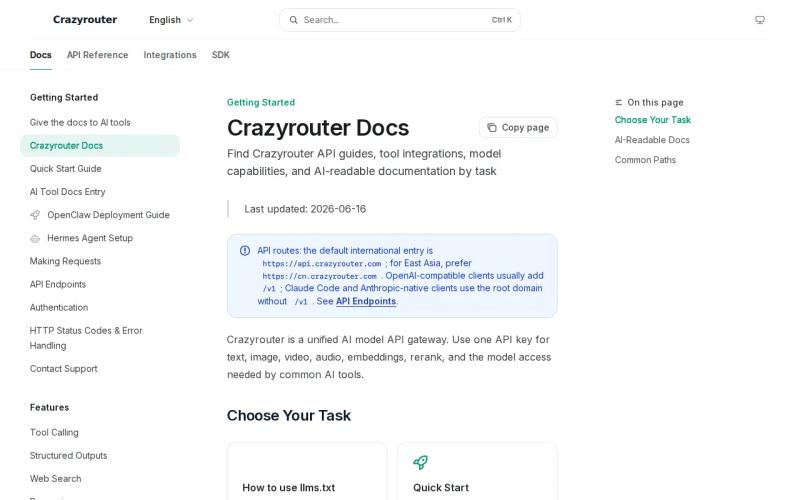Click the Crazyrouter Docs page title
This screenshot has height=500, width=800.
click(x=318, y=128)
